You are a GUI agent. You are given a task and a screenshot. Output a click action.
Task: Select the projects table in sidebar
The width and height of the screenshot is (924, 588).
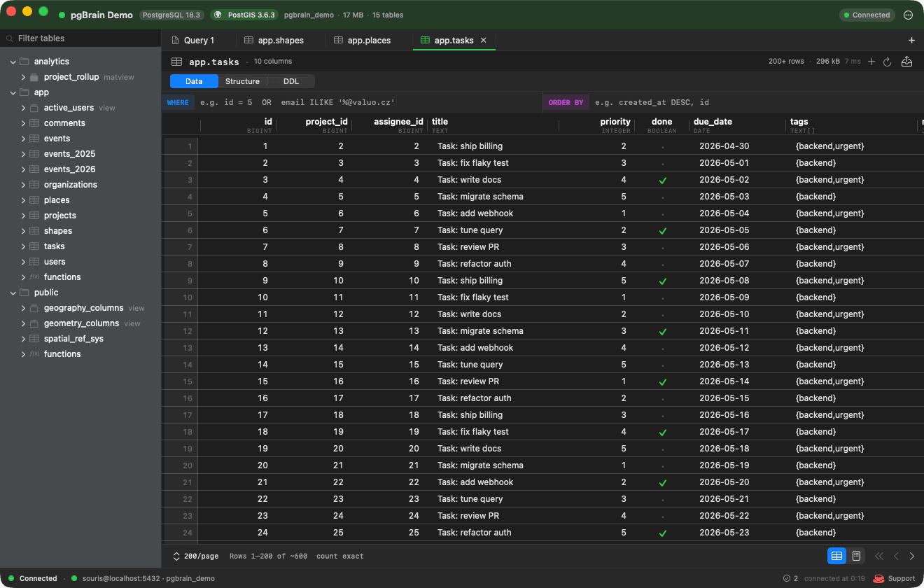[x=59, y=216]
